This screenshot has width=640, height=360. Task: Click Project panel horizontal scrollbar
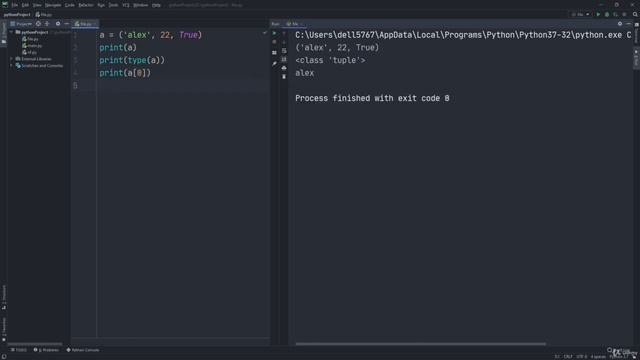pyautogui.click(x=35, y=344)
